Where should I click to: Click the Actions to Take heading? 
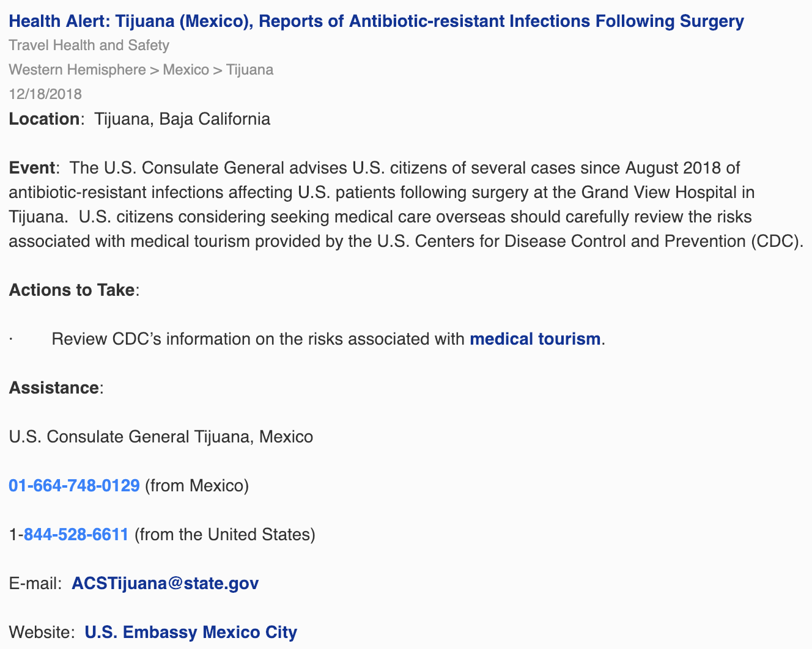[72, 290]
